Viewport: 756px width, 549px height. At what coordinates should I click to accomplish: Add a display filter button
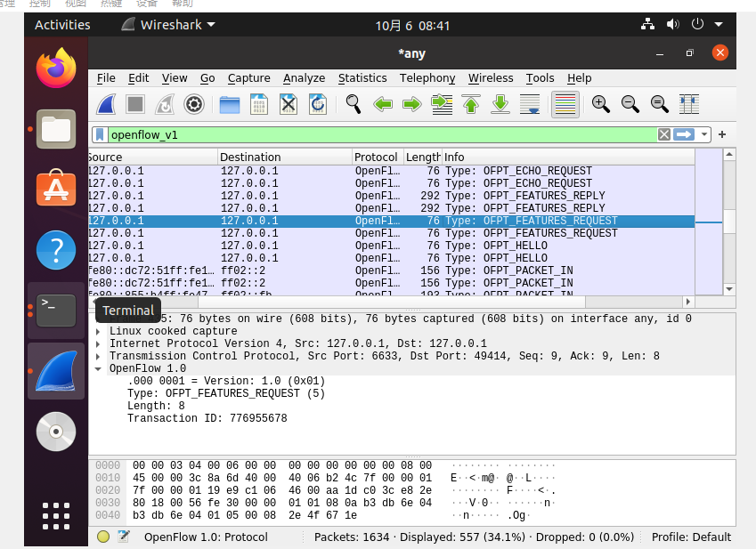[x=722, y=134]
